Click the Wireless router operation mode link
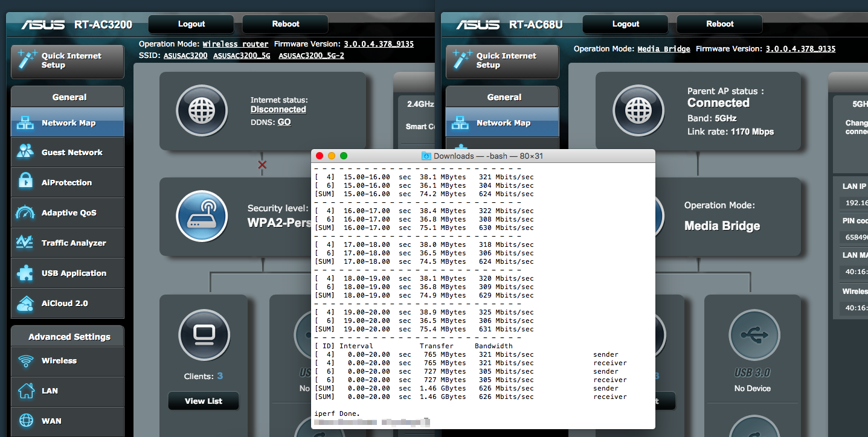This screenshot has height=437, width=868. [x=236, y=44]
